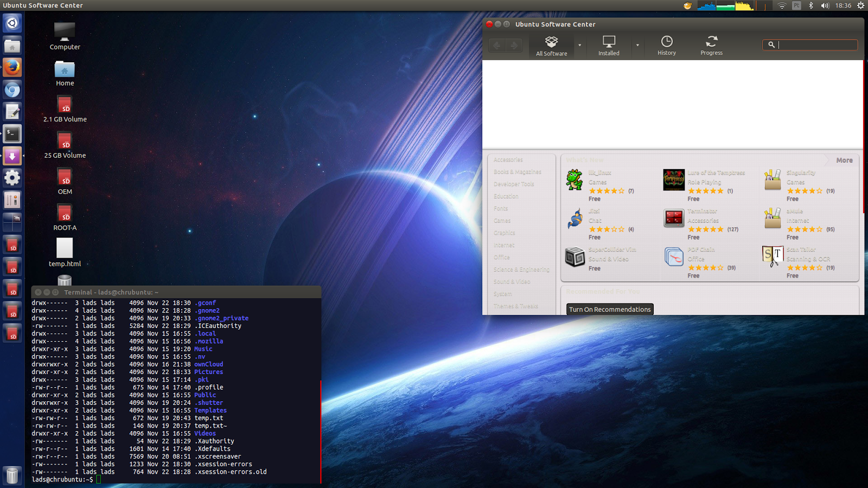This screenshot has height=488, width=868.
Task: Select the 2.1 GB Volume desktop icon
Action: [65, 109]
